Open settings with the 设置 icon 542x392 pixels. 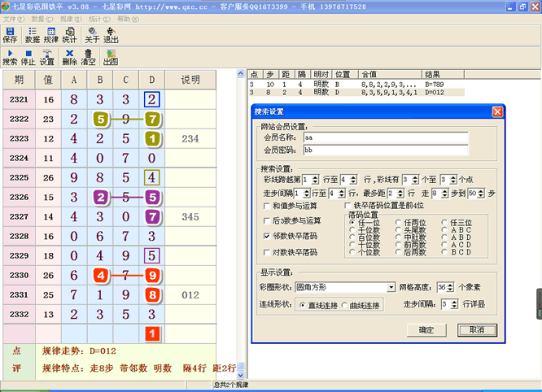click(46, 57)
